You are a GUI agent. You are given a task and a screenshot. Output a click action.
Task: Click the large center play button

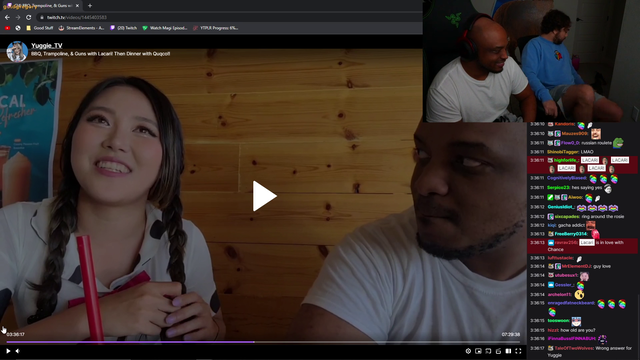click(x=264, y=196)
